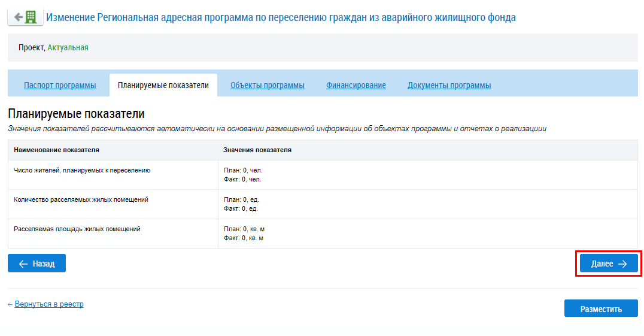Click the back arrow icon beside the page title
Viewport: 644px width, 336px height.
[18, 17]
